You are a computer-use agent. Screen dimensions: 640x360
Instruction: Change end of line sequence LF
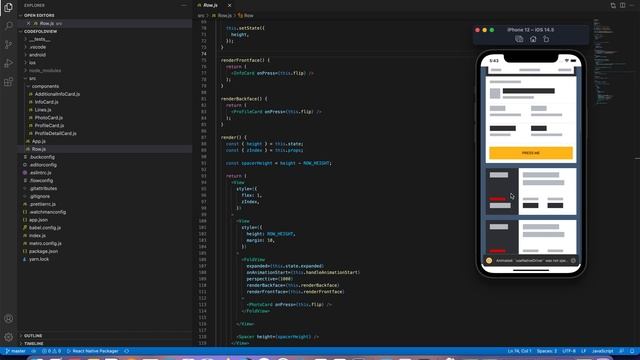tap(584, 351)
